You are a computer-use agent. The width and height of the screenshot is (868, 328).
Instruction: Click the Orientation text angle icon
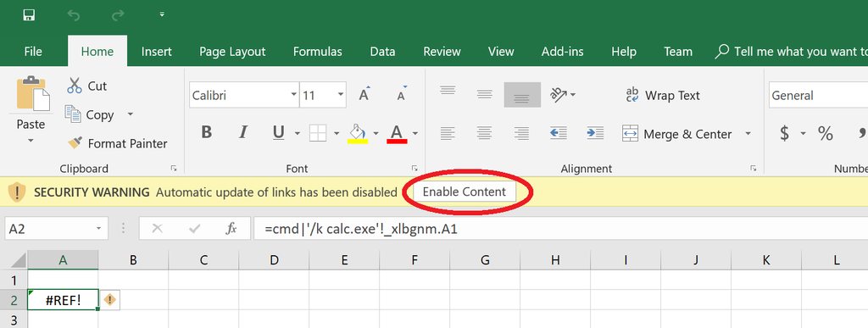click(559, 95)
